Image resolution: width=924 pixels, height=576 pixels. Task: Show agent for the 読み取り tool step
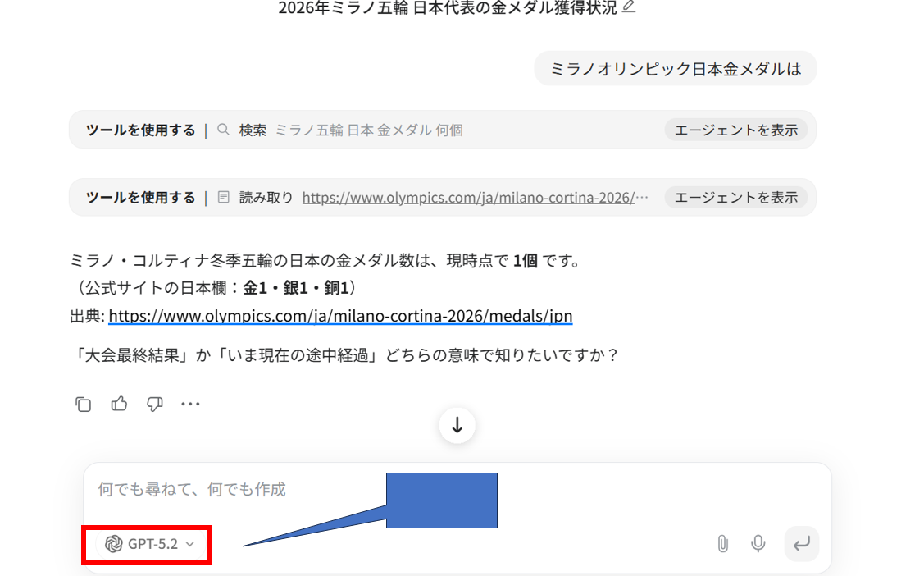click(x=735, y=197)
